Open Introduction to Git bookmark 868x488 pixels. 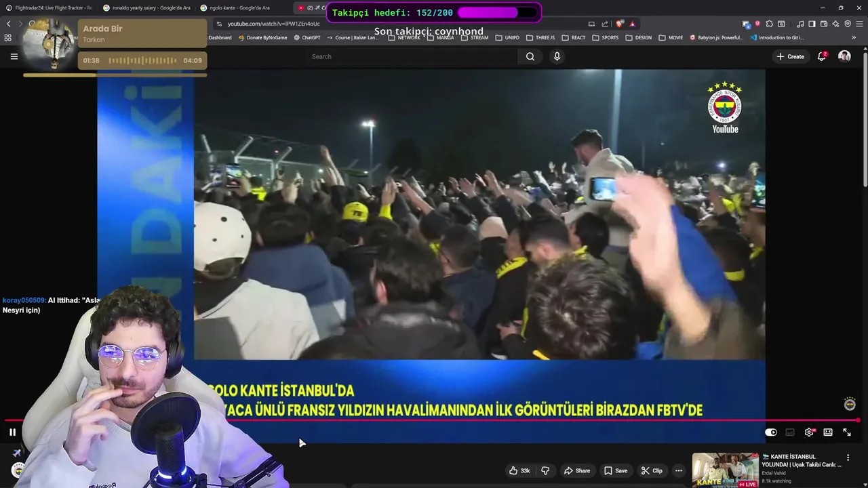coord(778,38)
